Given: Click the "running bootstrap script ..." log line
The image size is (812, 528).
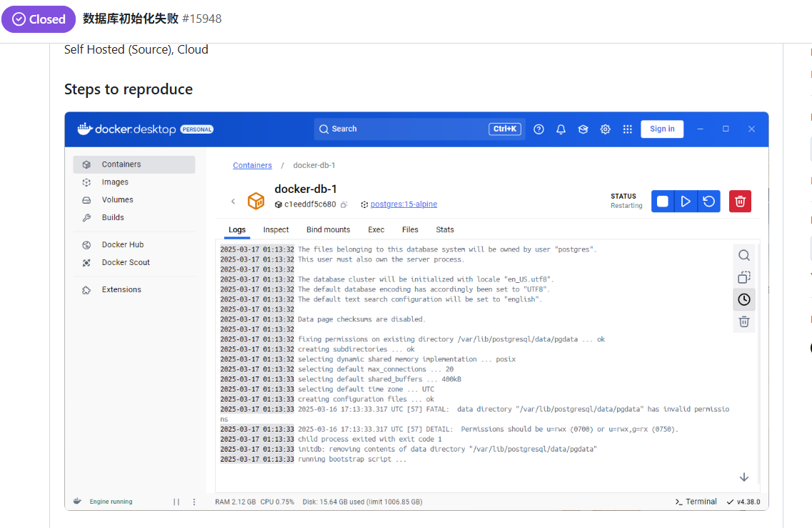Looking at the screenshot, I should pos(352,459).
